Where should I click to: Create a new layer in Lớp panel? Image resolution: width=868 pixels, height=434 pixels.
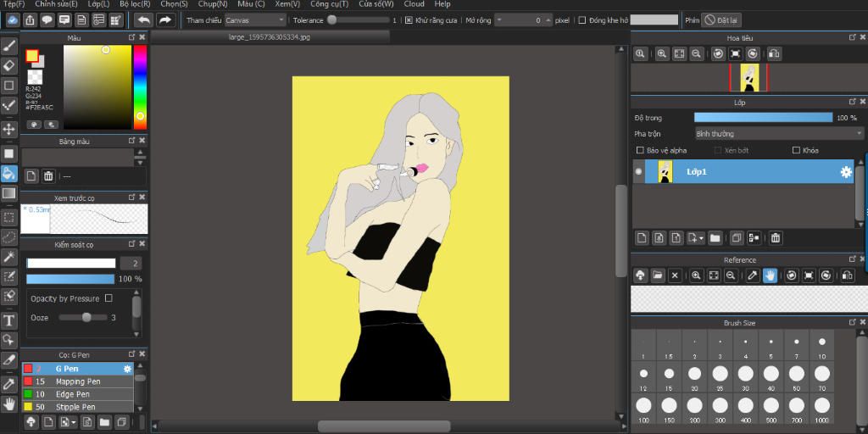coord(642,238)
